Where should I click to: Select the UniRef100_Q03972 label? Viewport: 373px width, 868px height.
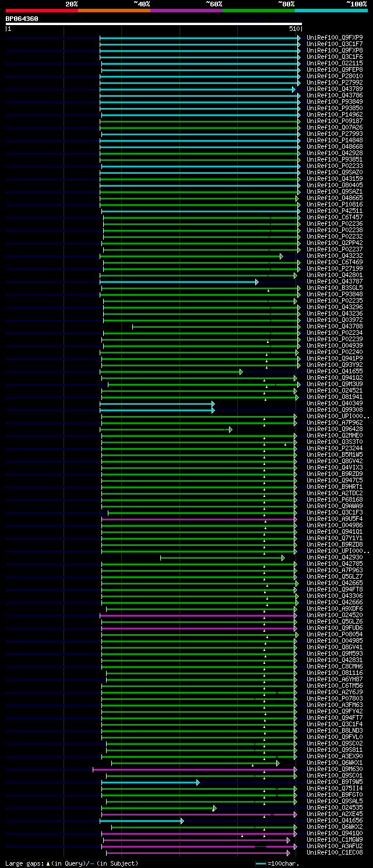click(335, 320)
